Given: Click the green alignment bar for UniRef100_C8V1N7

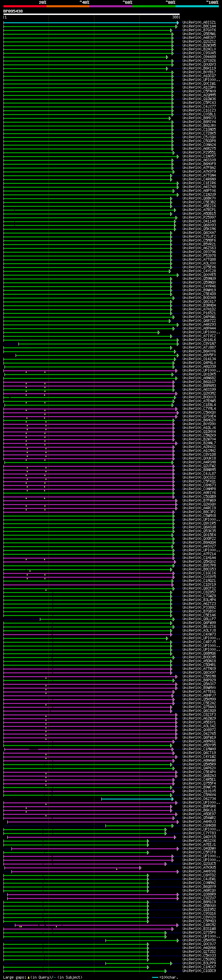Looking at the screenshot, I should (x=98, y=344).
